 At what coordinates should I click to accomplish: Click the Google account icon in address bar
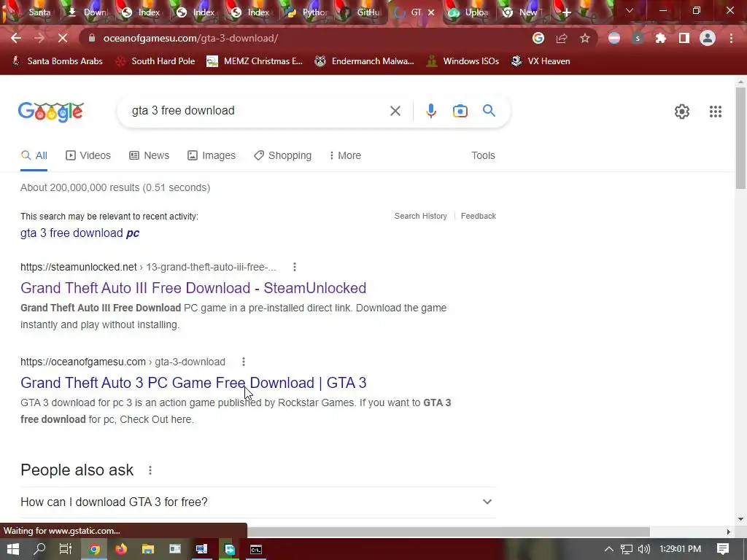[x=538, y=38]
